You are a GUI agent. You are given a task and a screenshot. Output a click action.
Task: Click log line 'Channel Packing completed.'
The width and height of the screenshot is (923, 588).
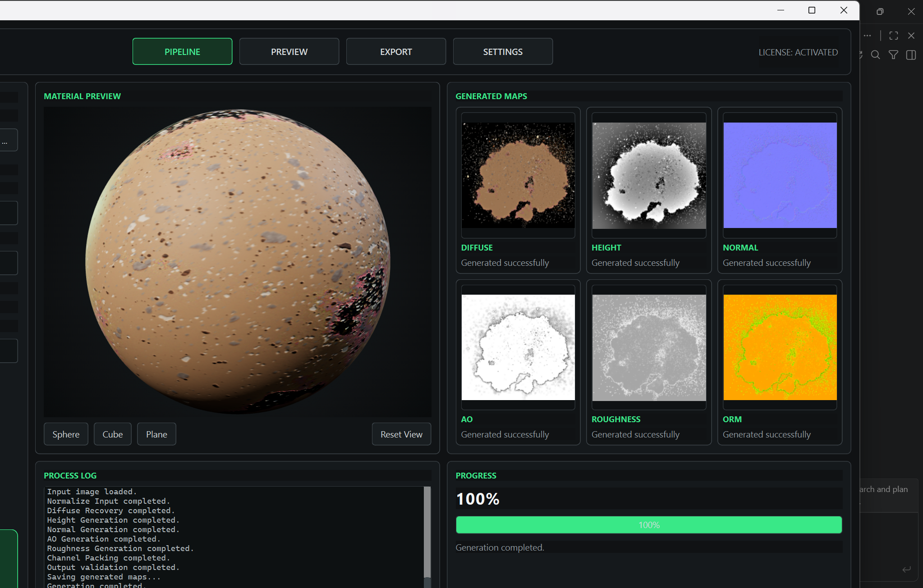109,558
